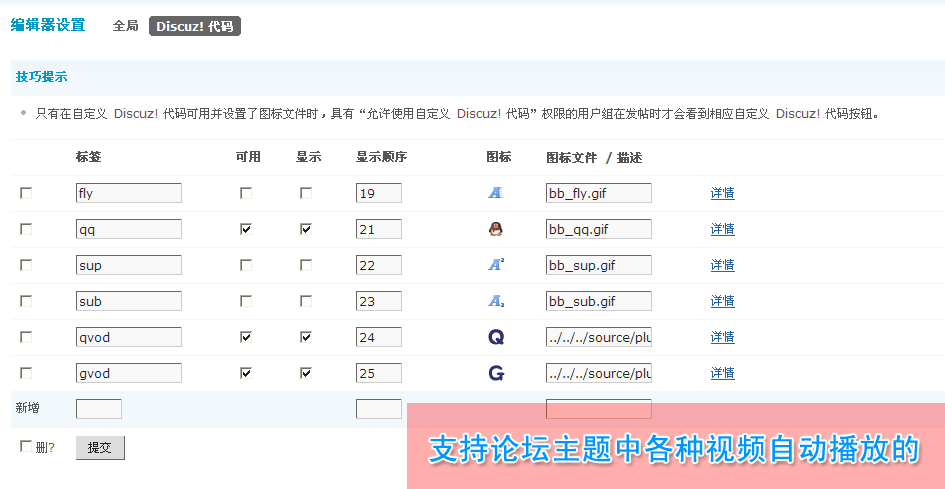The width and height of the screenshot is (945, 489).
Task: Open 详情 link for gvod row
Action: click(723, 373)
